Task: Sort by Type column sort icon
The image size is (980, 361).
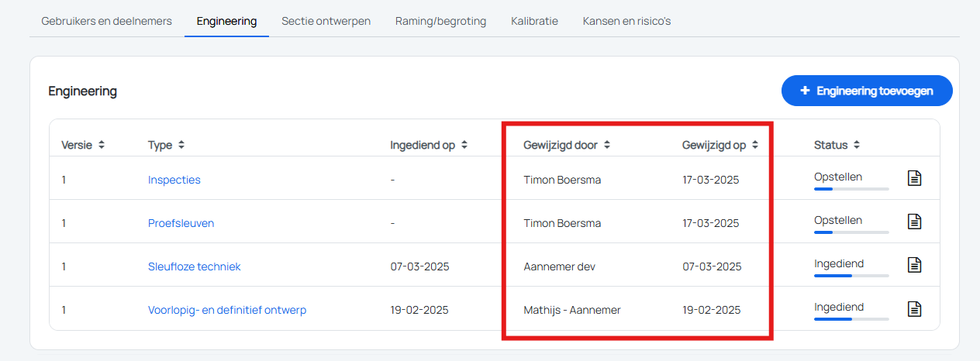Action: click(x=181, y=145)
